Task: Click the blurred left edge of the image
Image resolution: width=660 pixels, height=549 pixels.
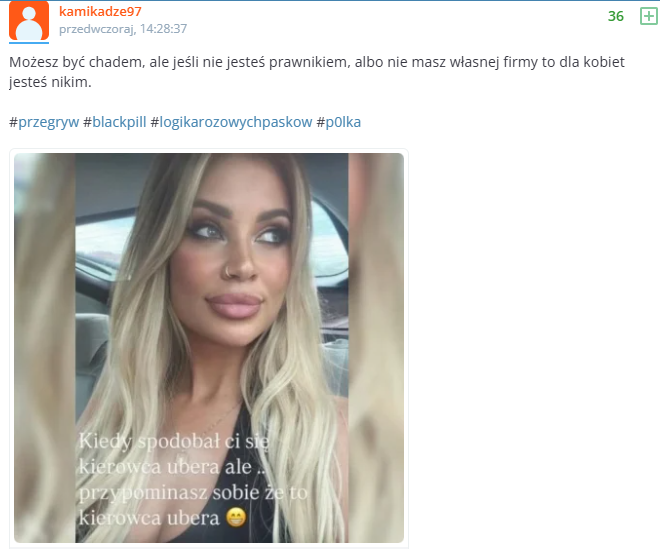Action: click(x=45, y=348)
